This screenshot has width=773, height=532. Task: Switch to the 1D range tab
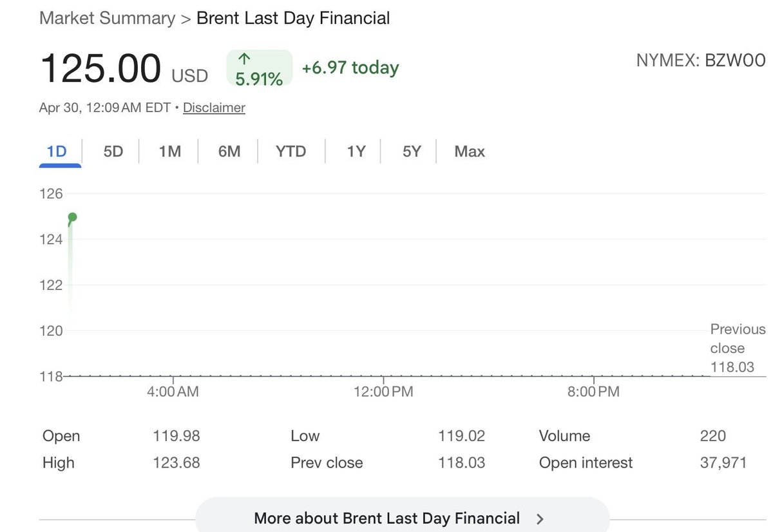point(57,152)
